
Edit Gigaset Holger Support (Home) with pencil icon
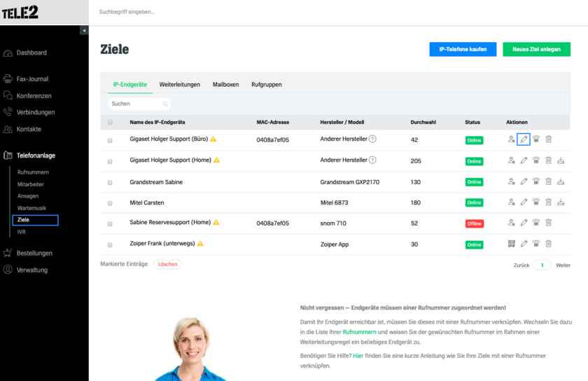tap(524, 160)
